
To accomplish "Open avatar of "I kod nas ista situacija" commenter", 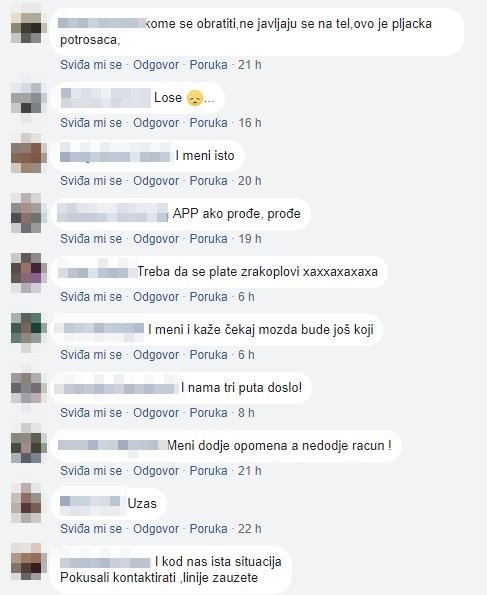I will [26, 562].
